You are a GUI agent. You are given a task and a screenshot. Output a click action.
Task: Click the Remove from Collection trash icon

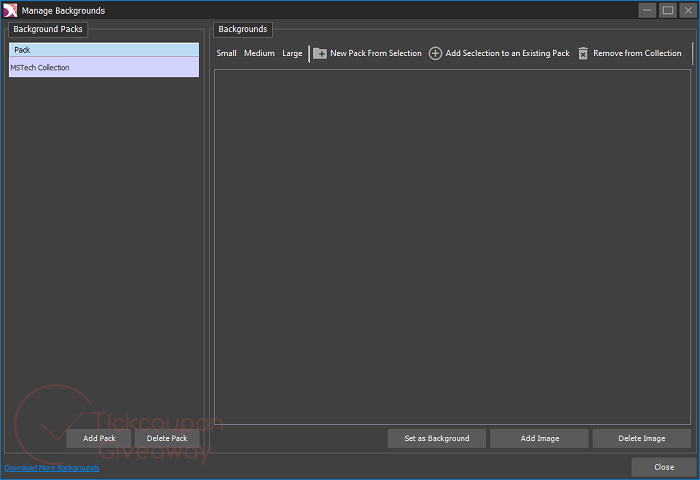(x=583, y=54)
